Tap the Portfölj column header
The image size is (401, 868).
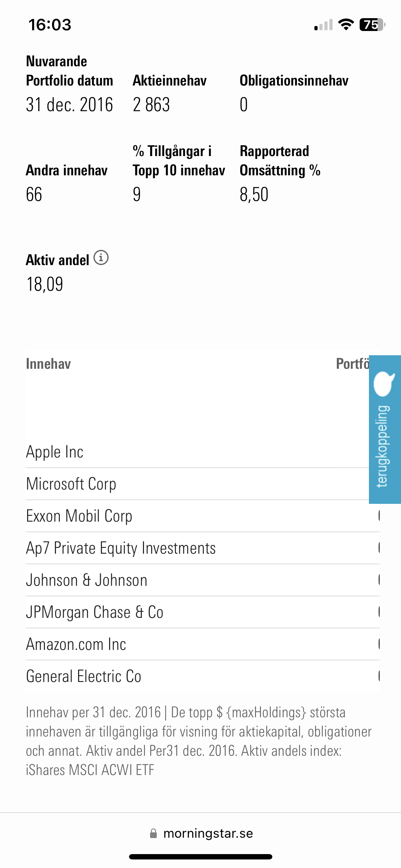click(x=352, y=364)
